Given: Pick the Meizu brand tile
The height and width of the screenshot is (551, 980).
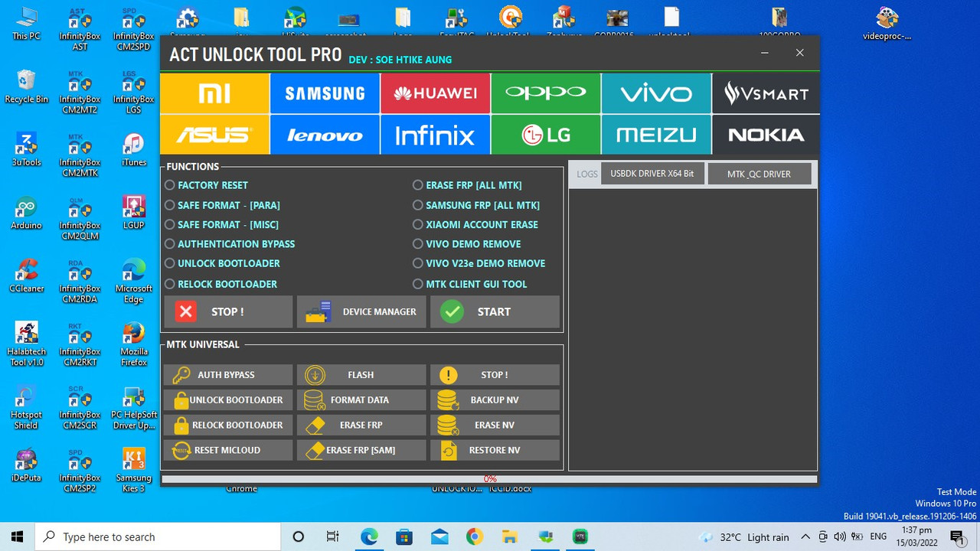Looking at the screenshot, I should click(x=656, y=135).
